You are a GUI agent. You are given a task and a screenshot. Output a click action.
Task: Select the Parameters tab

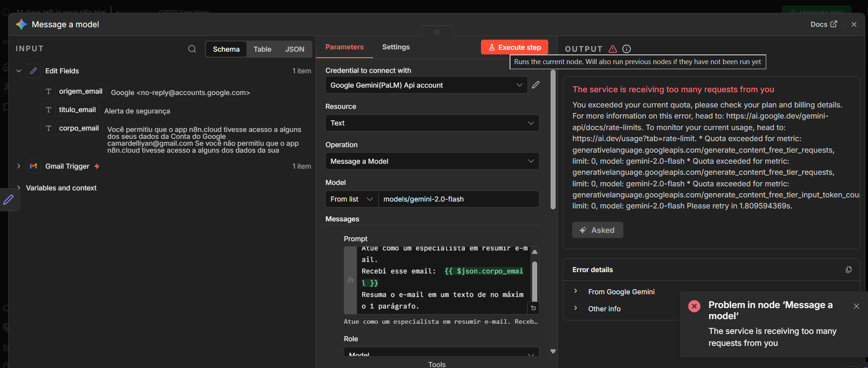[344, 47]
